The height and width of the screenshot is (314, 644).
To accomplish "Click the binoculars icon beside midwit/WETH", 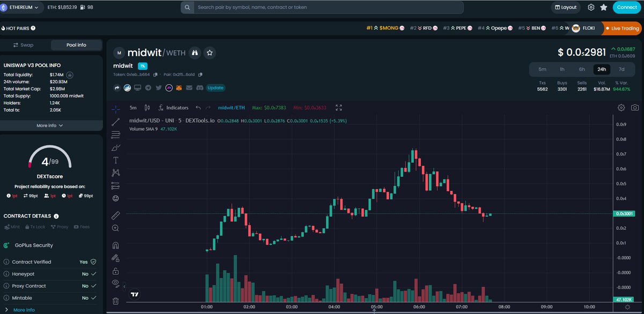I will coord(195,53).
